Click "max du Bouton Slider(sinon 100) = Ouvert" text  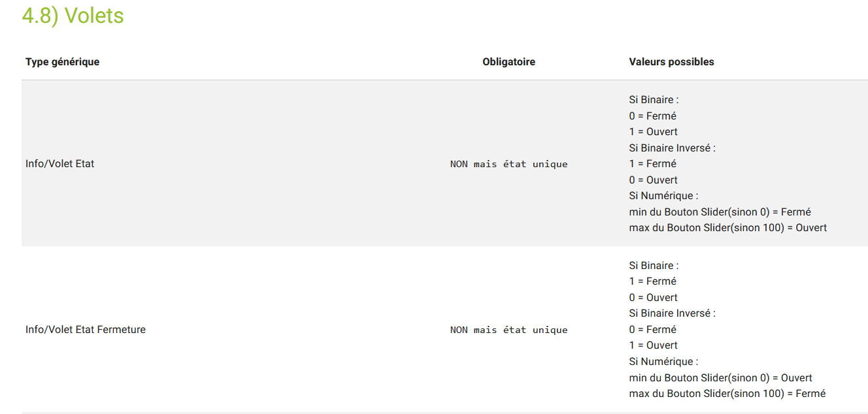727,228
